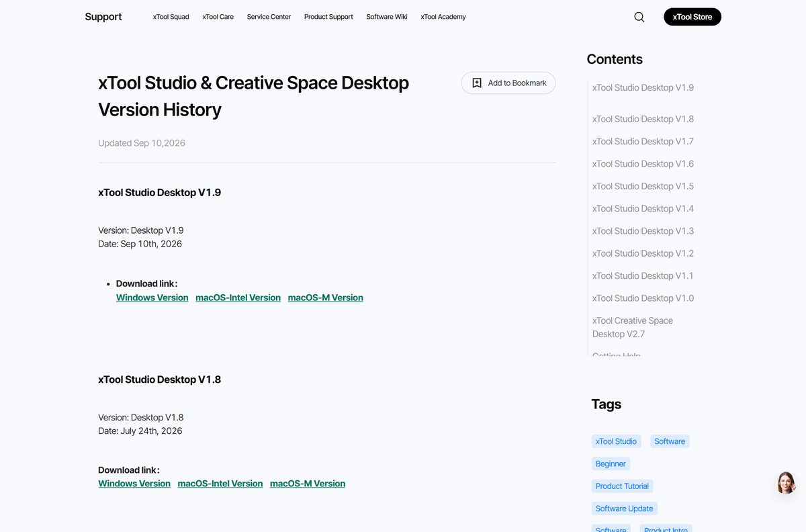This screenshot has height=532, width=806.
Task: Click the 'xTool Studio Desktop V1.9' section heading
Action: pyautogui.click(x=159, y=193)
